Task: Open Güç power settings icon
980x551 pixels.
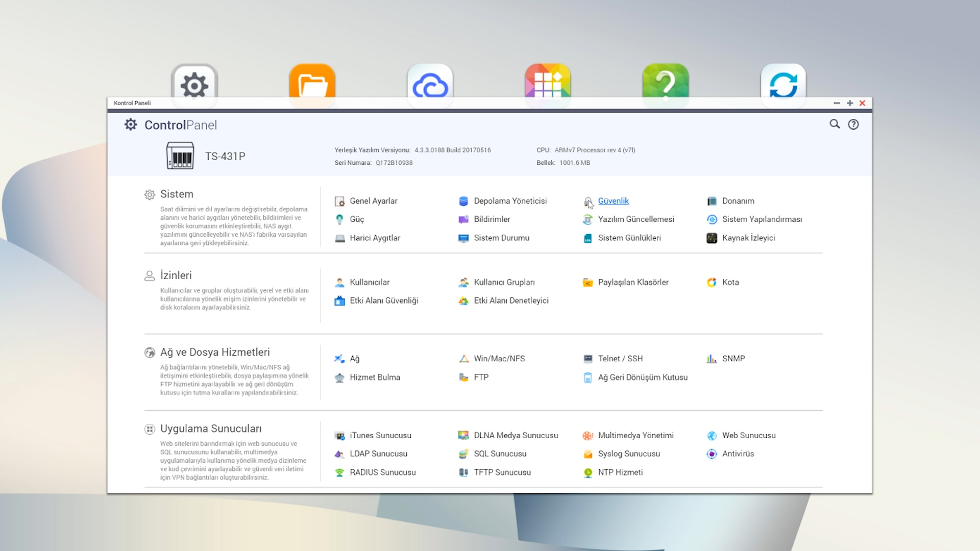Action: pos(339,219)
